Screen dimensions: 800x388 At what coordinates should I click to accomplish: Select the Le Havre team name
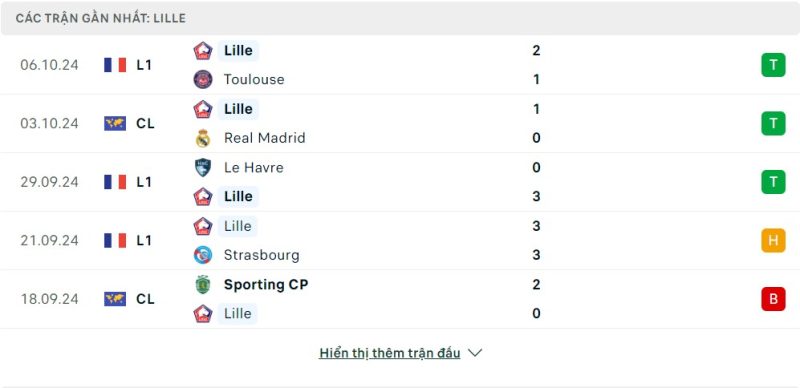coord(253,167)
